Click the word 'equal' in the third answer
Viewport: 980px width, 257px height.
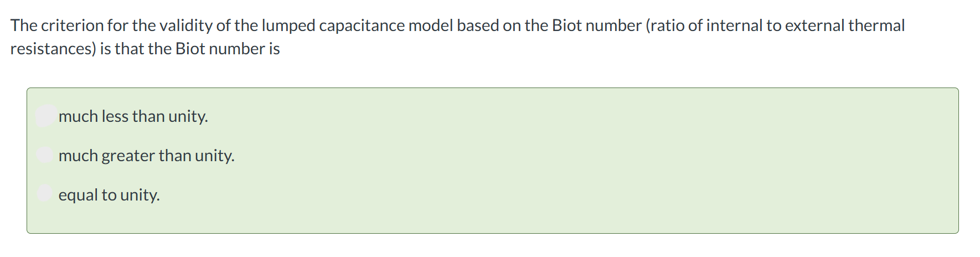pos(78,195)
